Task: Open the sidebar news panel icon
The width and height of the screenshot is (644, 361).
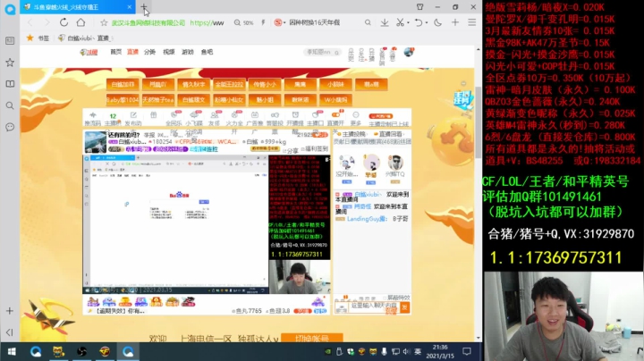Action: pos(10,40)
